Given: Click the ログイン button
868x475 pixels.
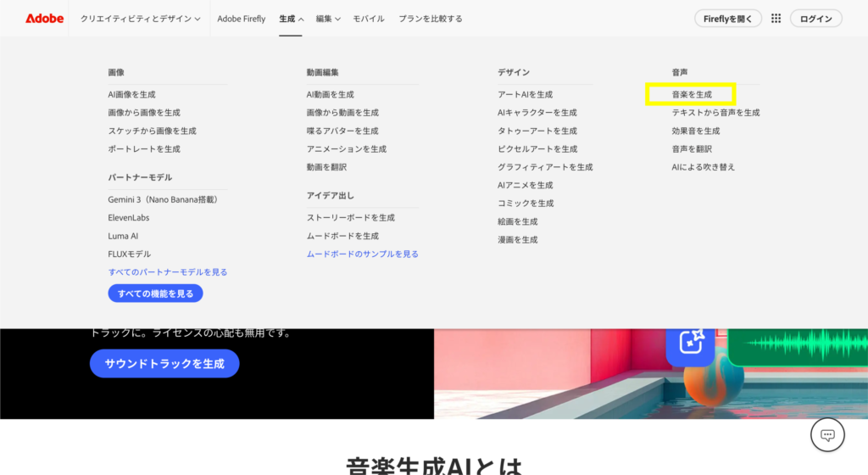Looking at the screenshot, I should point(815,18).
